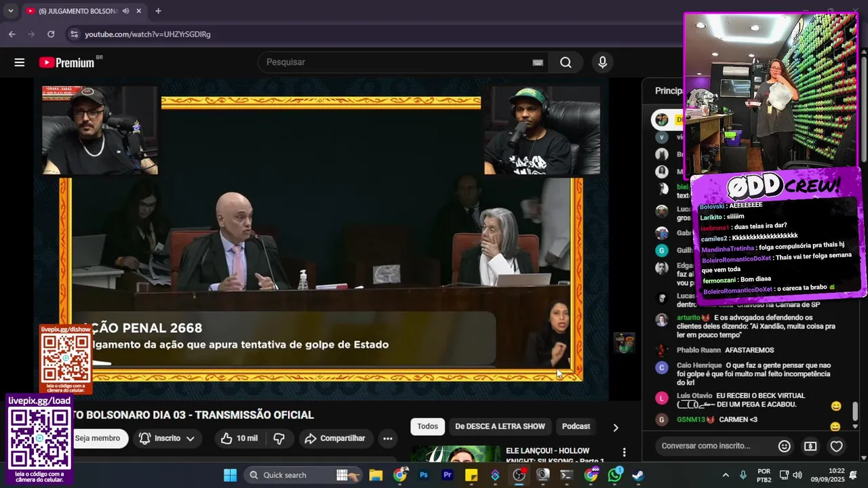The image size is (868, 488).
Task: Select the JULGAMENTO BOLSONARO browser tab
Action: click(x=78, y=11)
